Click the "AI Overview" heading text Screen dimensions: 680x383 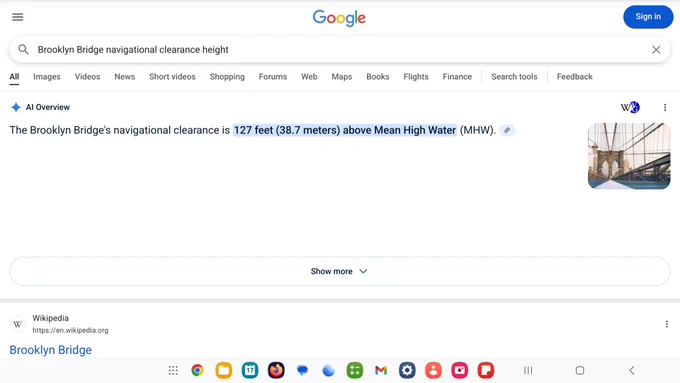pyautogui.click(x=48, y=107)
